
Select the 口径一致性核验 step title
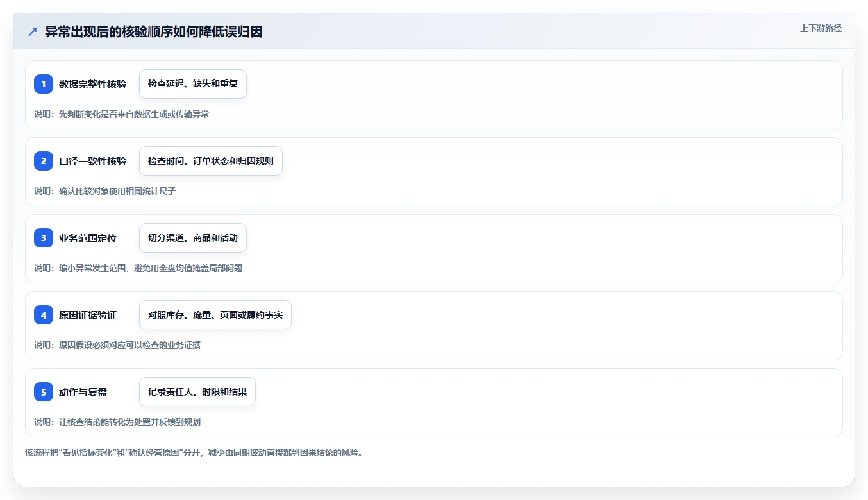pyautogui.click(x=92, y=161)
